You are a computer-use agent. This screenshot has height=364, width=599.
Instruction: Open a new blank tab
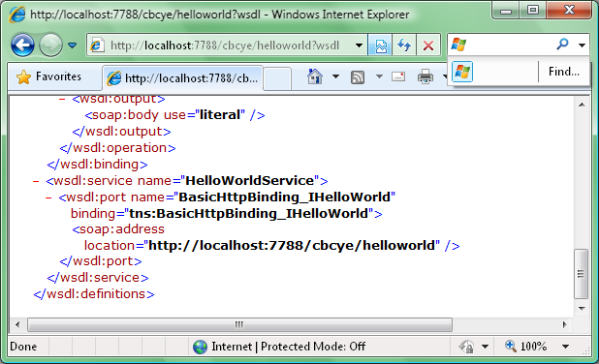(277, 78)
